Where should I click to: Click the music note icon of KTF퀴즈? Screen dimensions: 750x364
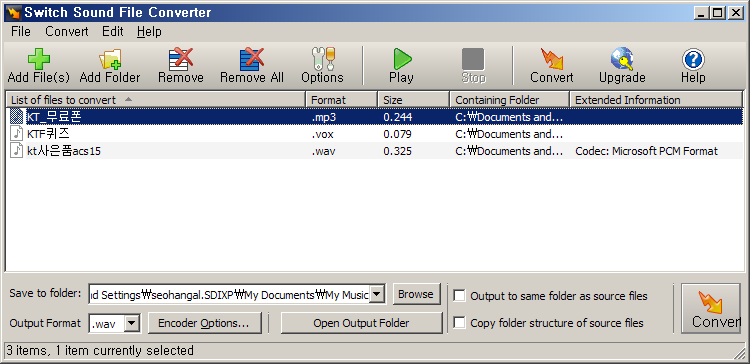[x=16, y=134]
